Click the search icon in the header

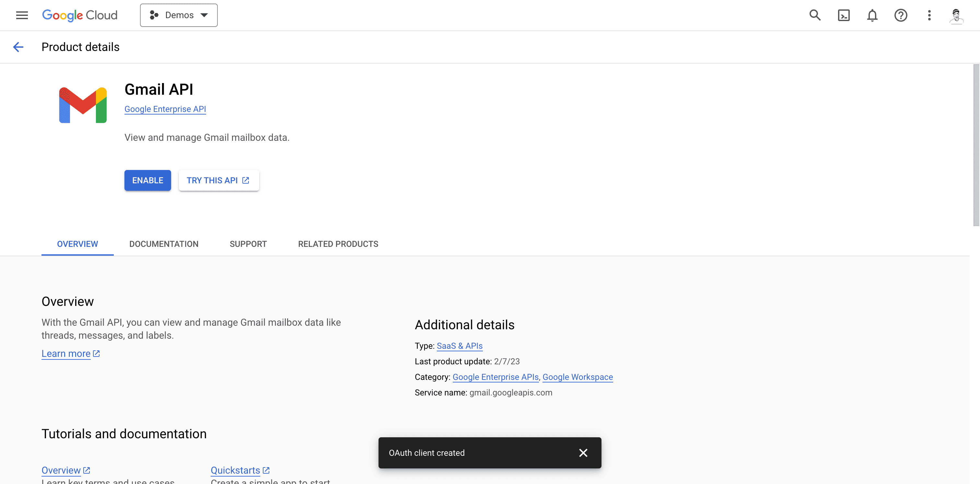(814, 15)
